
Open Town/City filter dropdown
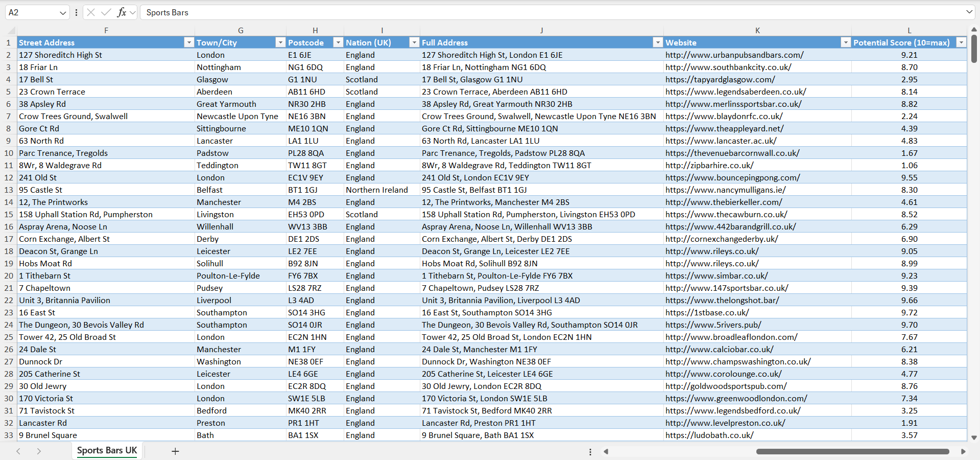[x=280, y=42]
